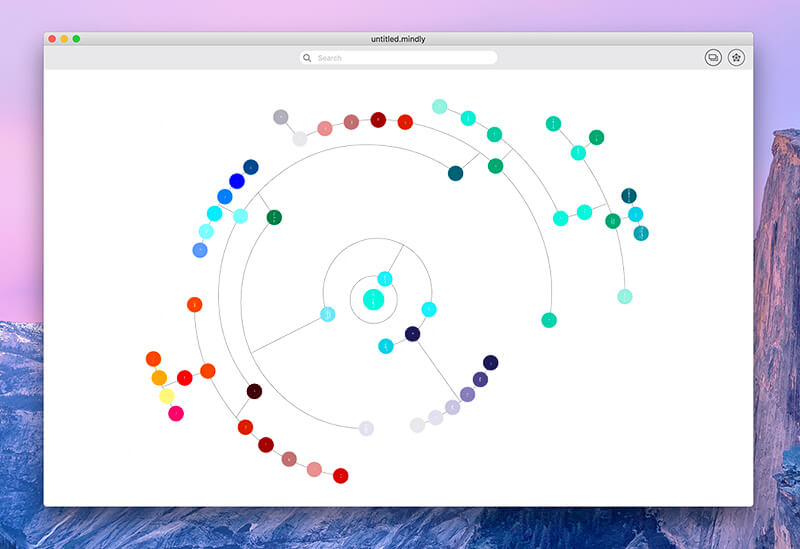Open the stacked-cards documents toolbar icon
The width and height of the screenshot is (800, 549).
[713, 58]
